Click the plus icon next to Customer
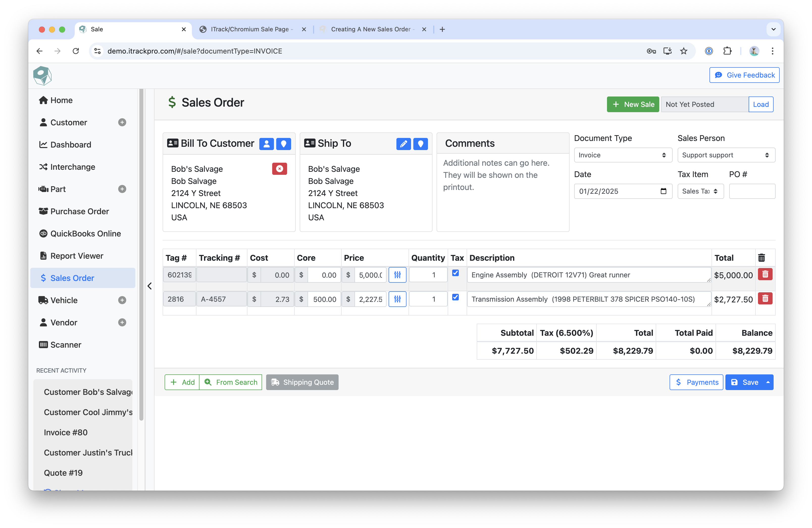This screenshot has width=812, height=528. point(122,122)
